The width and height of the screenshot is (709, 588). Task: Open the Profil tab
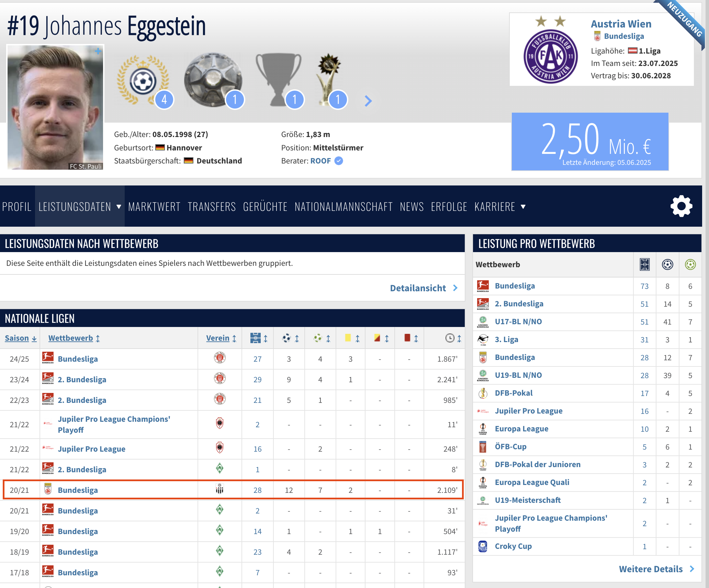tap(17, 206)
